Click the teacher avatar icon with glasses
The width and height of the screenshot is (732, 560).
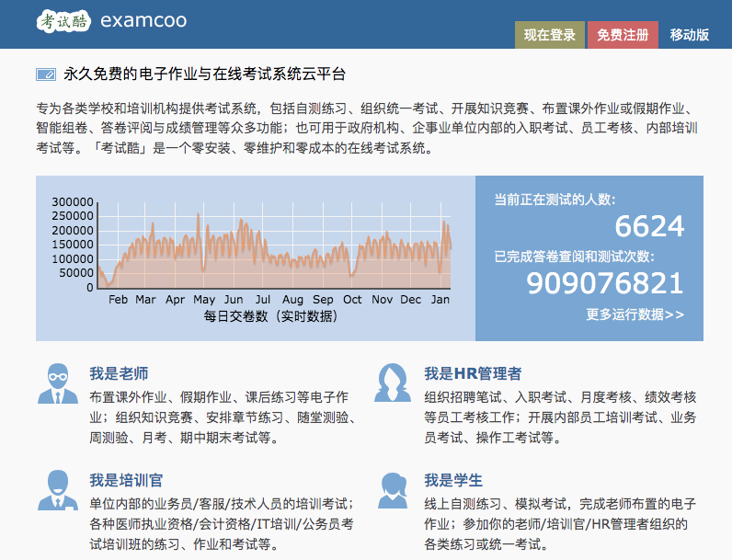(x=58, y=383)
